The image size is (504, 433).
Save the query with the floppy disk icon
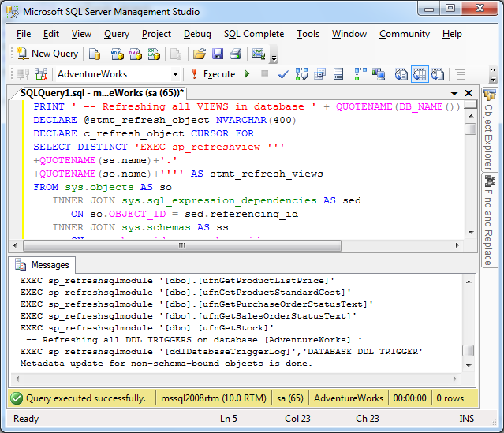coord(218,54)
